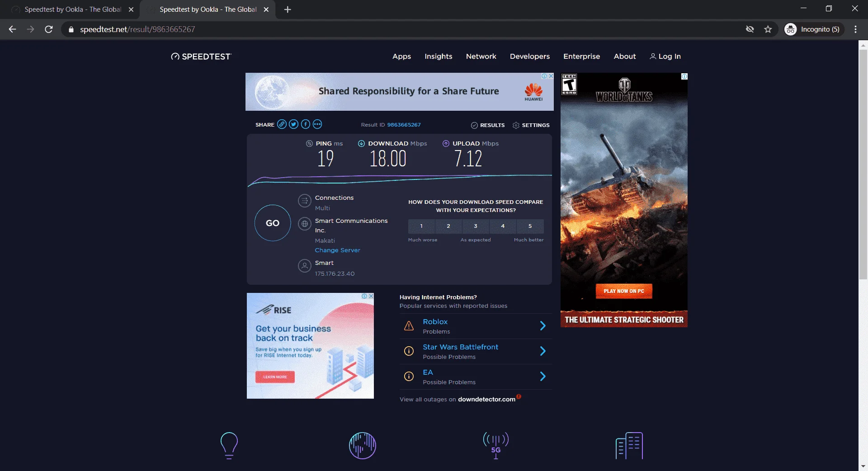Click the EA info icon

click(x=409, y=377)
